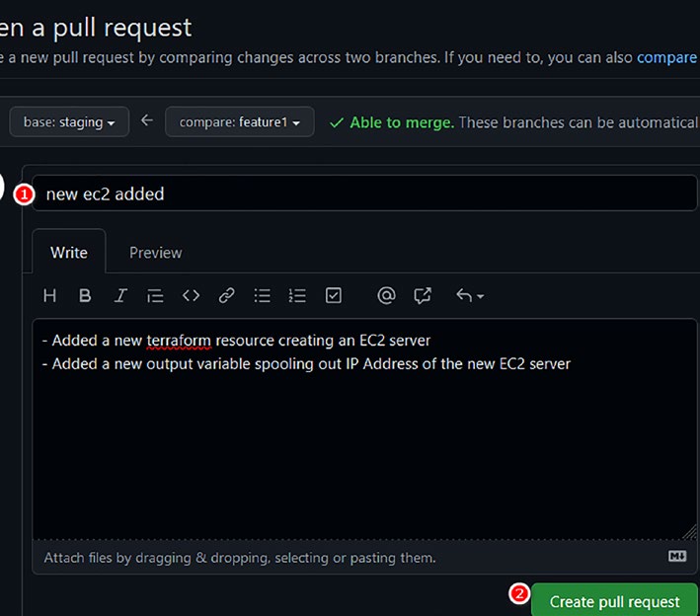Switch to the Preview tab

(155, 253)
